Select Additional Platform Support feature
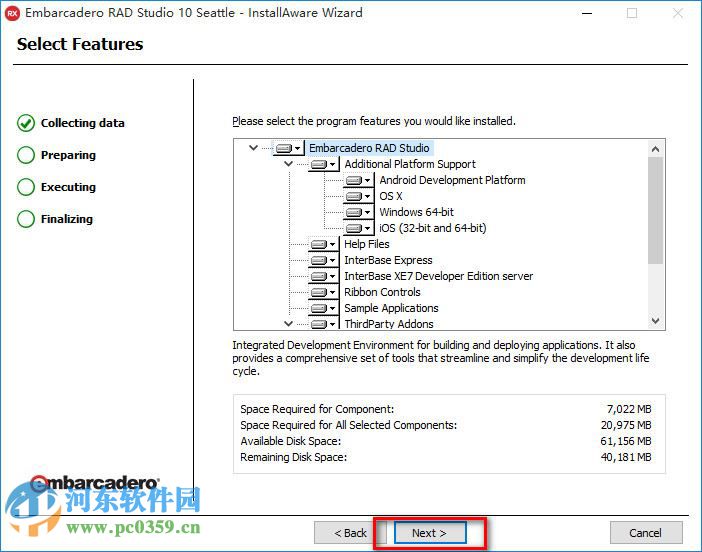Image resolution: width=702 pixels, height=552 pixels. coord(410,164)
